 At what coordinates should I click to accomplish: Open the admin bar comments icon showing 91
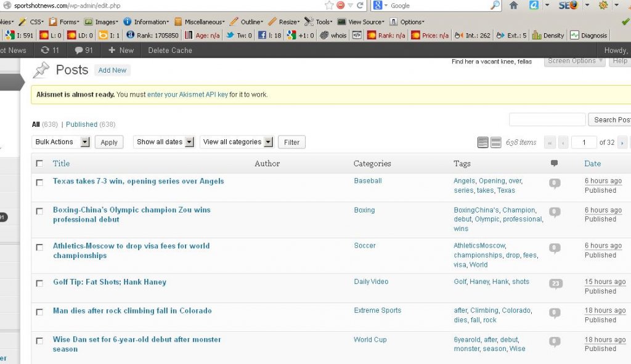tap(84, 50)
